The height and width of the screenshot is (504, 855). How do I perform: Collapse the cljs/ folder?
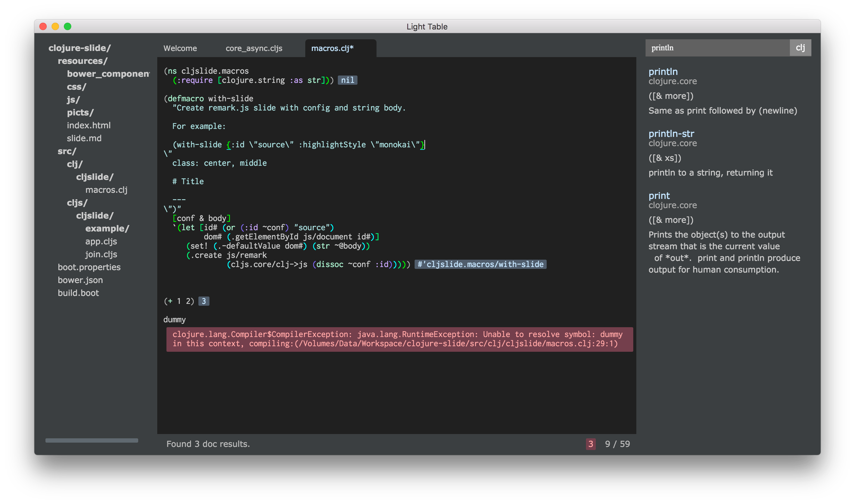pyautogui.click(x=77, y=203)
